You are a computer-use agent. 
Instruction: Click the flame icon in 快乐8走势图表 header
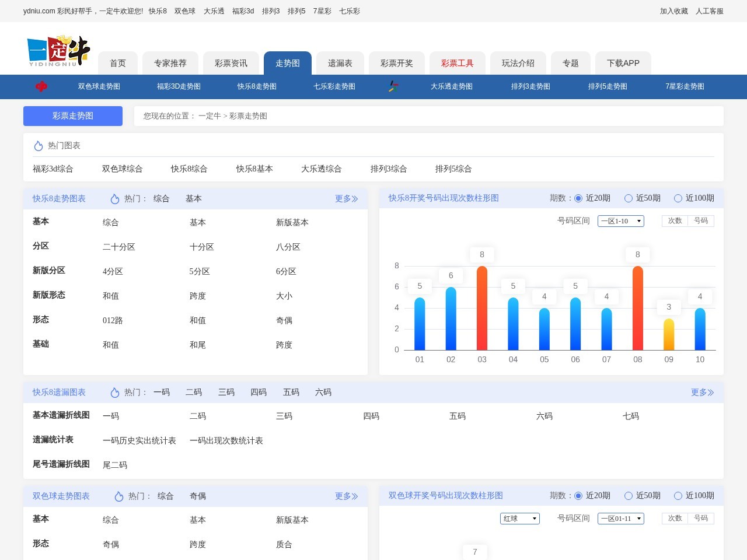[x=114, y=199]
